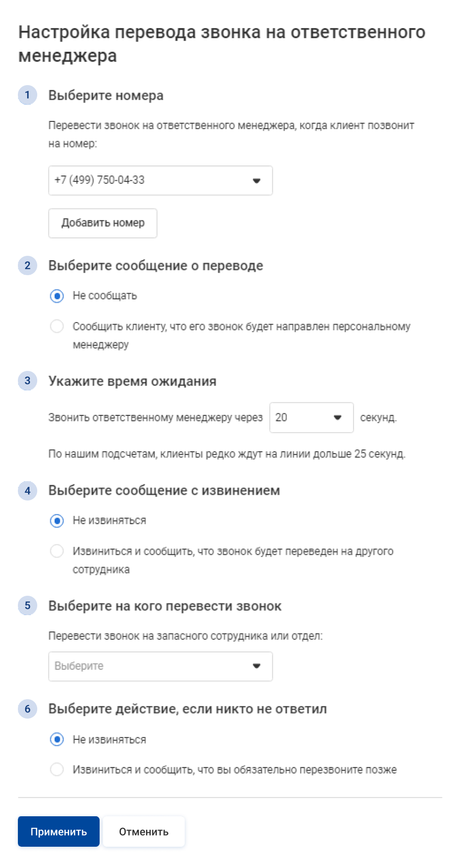Choose Извиниться и сообщить, что перезвоните позже
Image resolution: width=455 pixels, height=868 pixels.
(x=57, y=769)
